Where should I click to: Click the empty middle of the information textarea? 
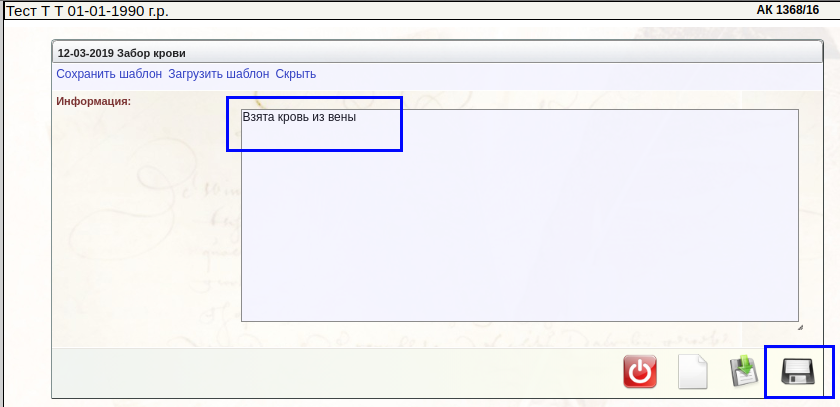[520, 220]
